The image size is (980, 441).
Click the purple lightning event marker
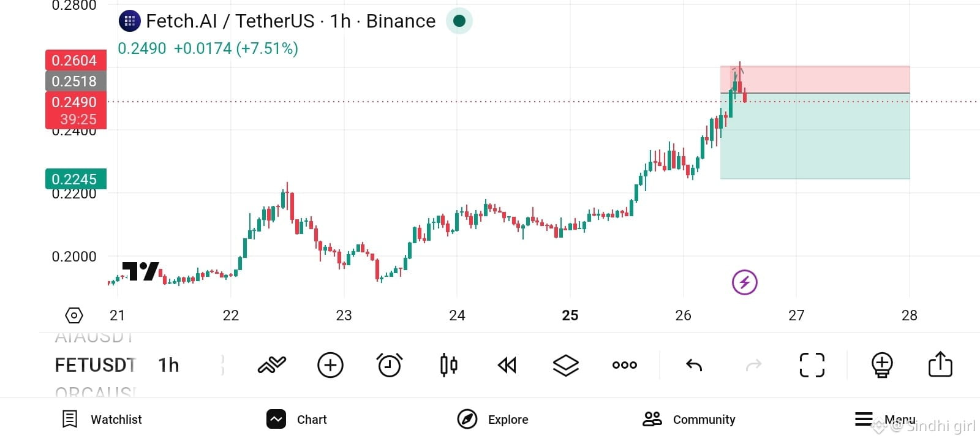point(745,282)
